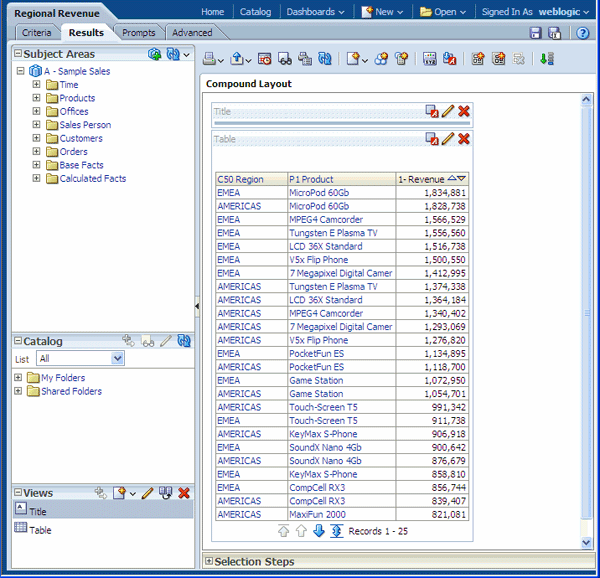This screenshot has height=578, width=600.
Task: Click next page blue down arrow
Action: click(x=318, y=530)
